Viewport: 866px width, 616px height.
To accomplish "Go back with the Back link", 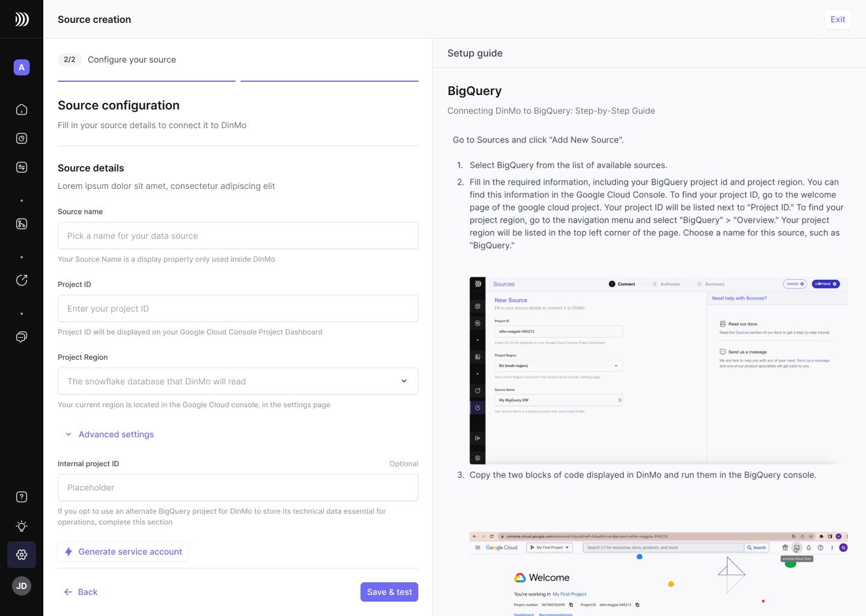I will tap(81, 592).
